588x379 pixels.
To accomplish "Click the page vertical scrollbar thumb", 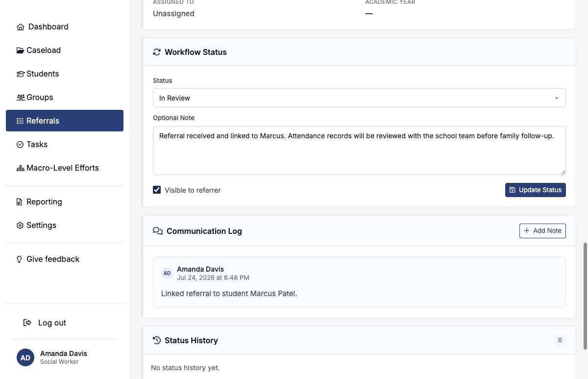I will click(585, 296).
